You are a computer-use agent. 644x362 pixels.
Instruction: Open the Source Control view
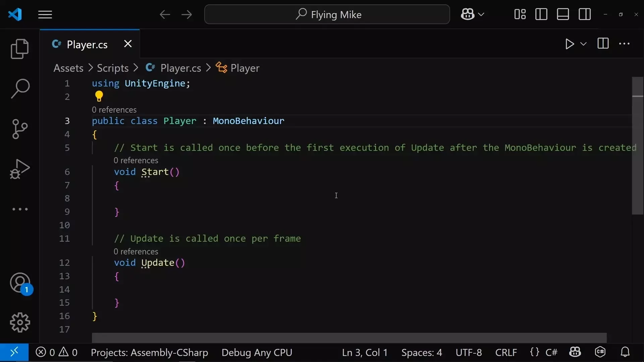point(19,129)
